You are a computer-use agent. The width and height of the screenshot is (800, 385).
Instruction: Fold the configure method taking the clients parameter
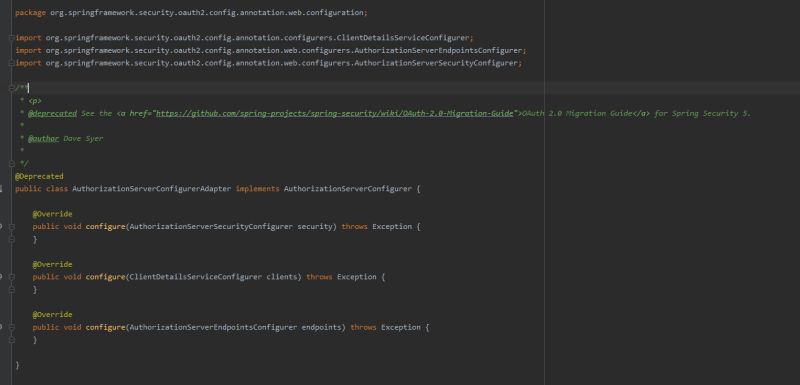11,277
